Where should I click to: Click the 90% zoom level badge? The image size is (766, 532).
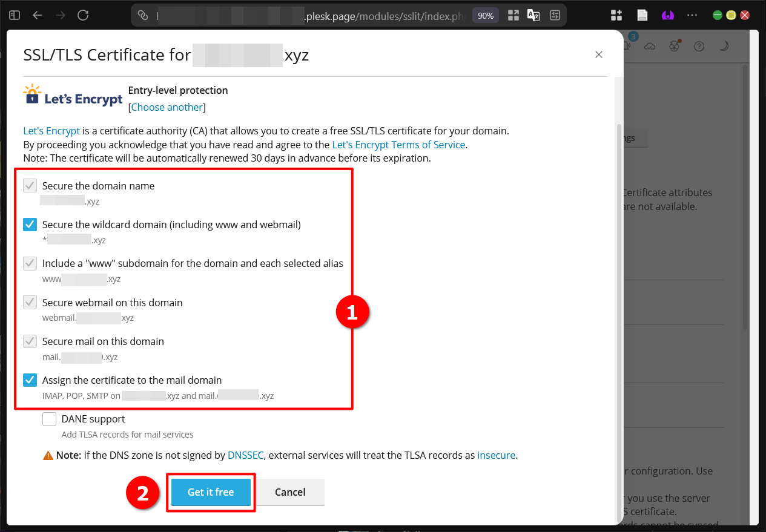pos(486,16)
